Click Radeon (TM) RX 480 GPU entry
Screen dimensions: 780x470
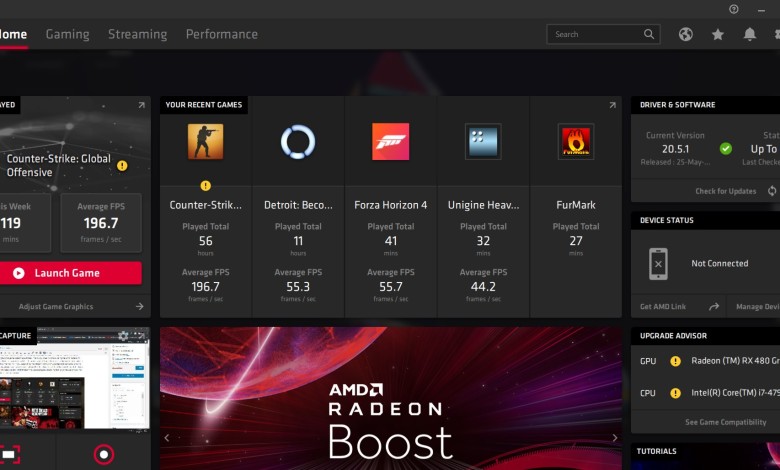(736, 361)
